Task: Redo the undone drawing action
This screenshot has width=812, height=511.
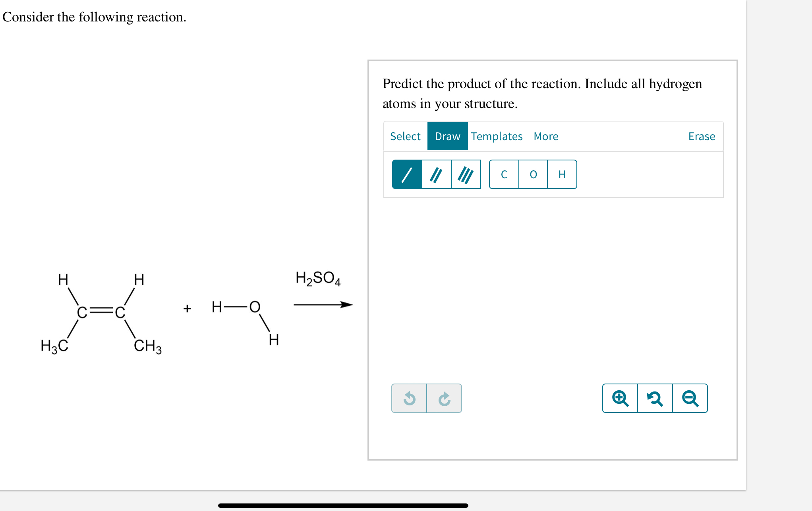Action: [445, 398]
